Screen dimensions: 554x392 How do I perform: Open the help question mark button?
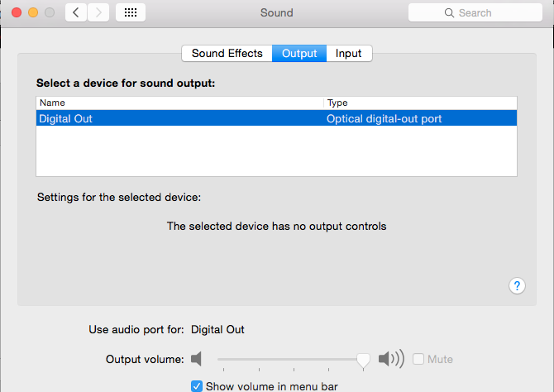pyautogui.click(x=517, y=285)
